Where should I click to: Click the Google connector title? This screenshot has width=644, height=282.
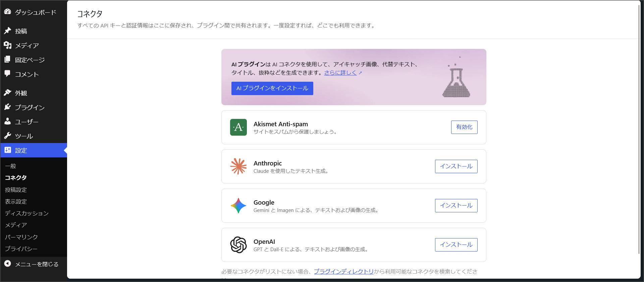click(x=264, y=203)
